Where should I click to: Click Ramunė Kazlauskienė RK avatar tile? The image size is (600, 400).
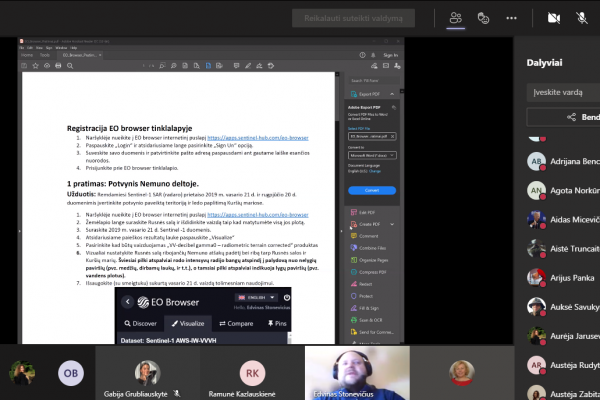point(252,373)
